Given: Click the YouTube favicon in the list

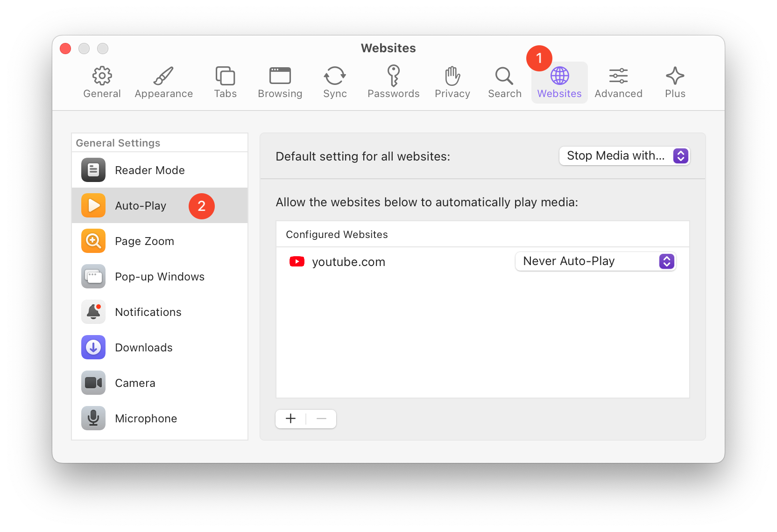Looking at the screenshot, I should [297, 261].
